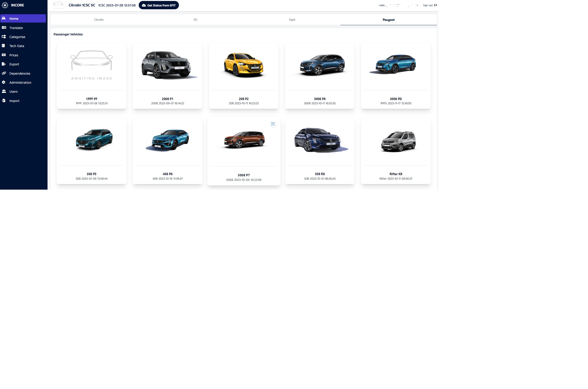Image resolution: width=588 pixels, height=389 pixels.
Task: Select the 3008 PD car image
Action: tap(393, 64)
